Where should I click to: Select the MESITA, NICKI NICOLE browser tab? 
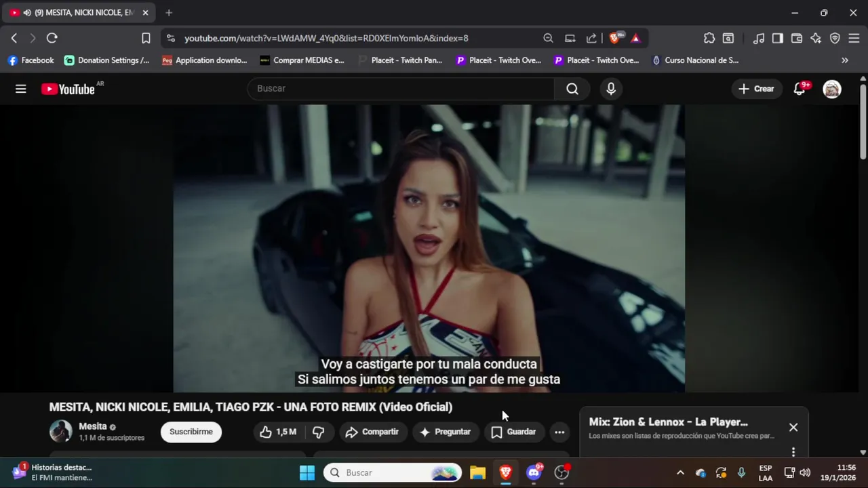(78, 13)
